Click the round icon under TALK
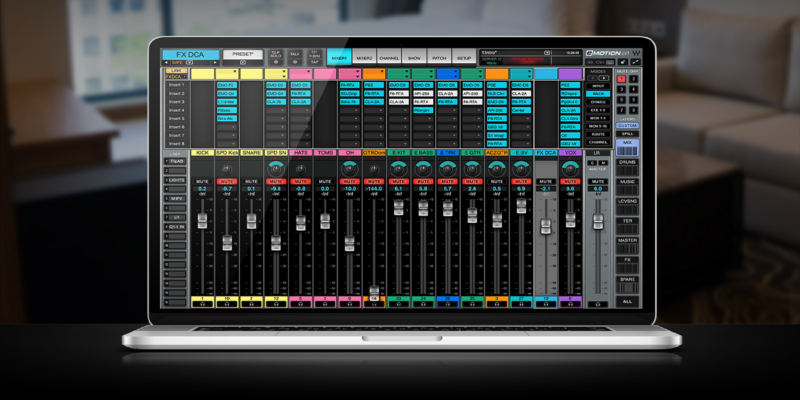Screen dimensions: 800x400 tap(295, 62)
